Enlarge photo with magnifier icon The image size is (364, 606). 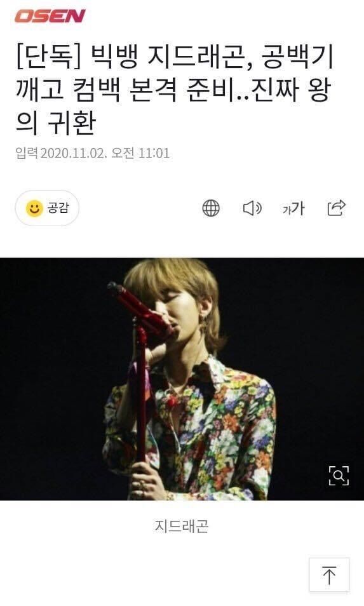(x=339, y=475)
